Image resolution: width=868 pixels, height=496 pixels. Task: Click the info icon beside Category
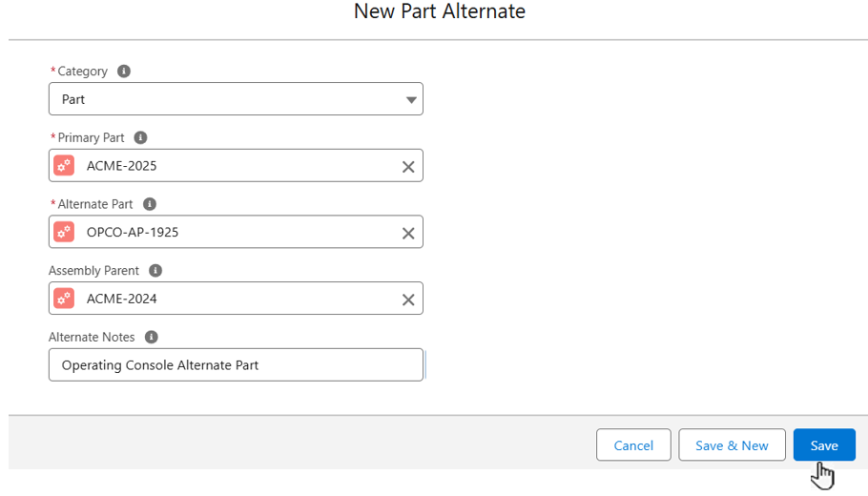124,72
